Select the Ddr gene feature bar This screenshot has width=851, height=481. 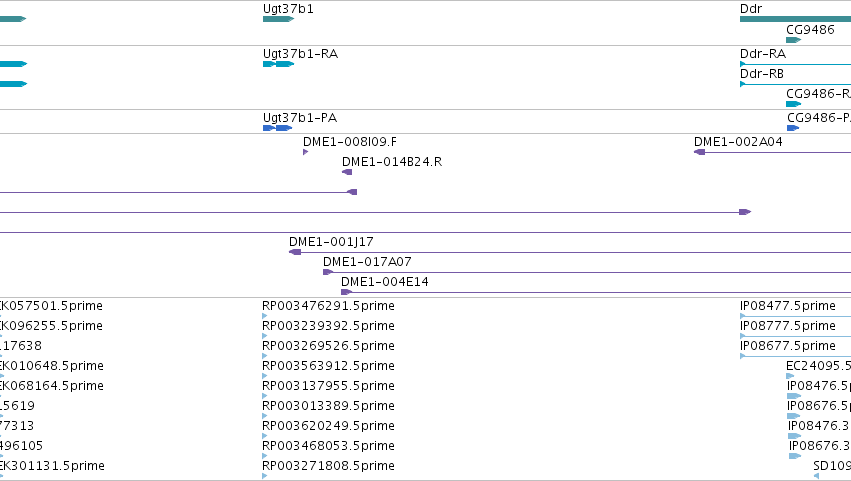795,19
